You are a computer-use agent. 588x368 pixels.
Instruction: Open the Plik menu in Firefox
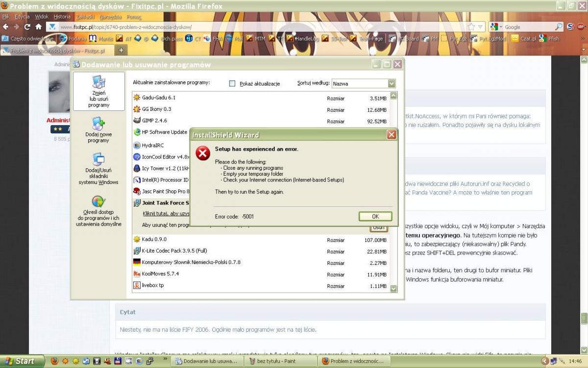[x=6, y=17]
